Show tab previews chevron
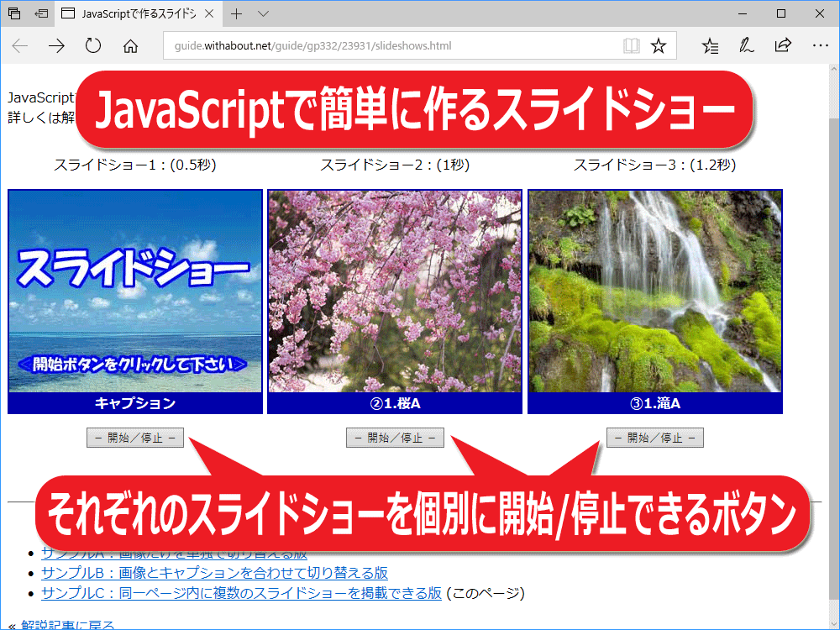The height and width of the screenshot is (630, 840). tap(263, 14)
